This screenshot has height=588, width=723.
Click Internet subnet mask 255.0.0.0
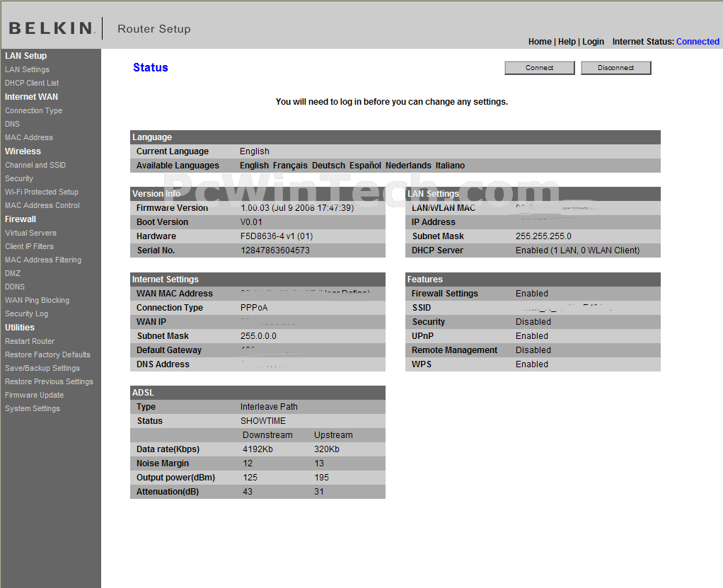pos(258,335)
